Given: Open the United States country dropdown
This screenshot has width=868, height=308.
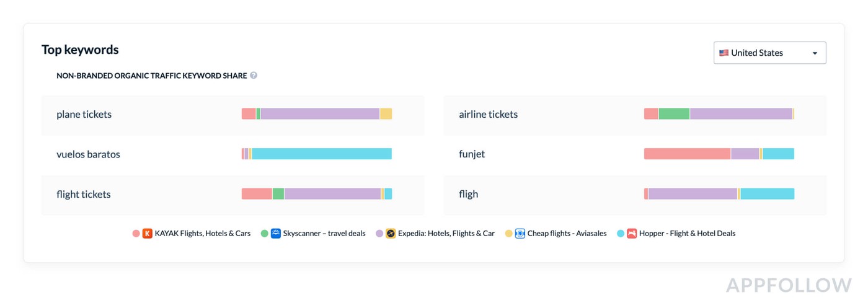Looking at the screenshot, I should (769, 53).
